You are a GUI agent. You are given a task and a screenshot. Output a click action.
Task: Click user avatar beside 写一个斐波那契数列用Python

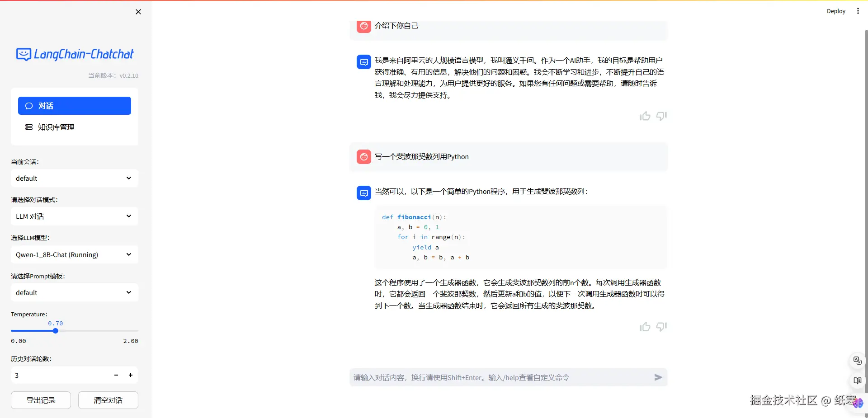364,157
